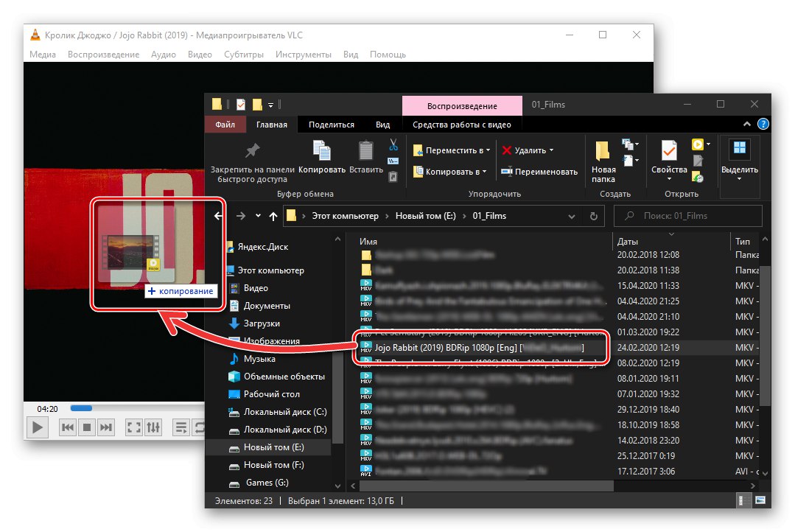Toggle the VLC playlist view
The image size is (795, 532).
click(x=181, y=427)
